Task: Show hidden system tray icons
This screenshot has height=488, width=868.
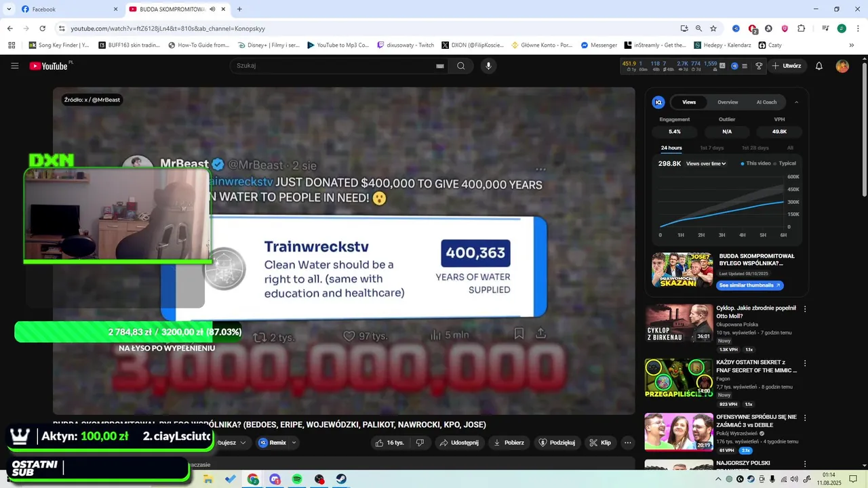Action: (x=719, y=479)
